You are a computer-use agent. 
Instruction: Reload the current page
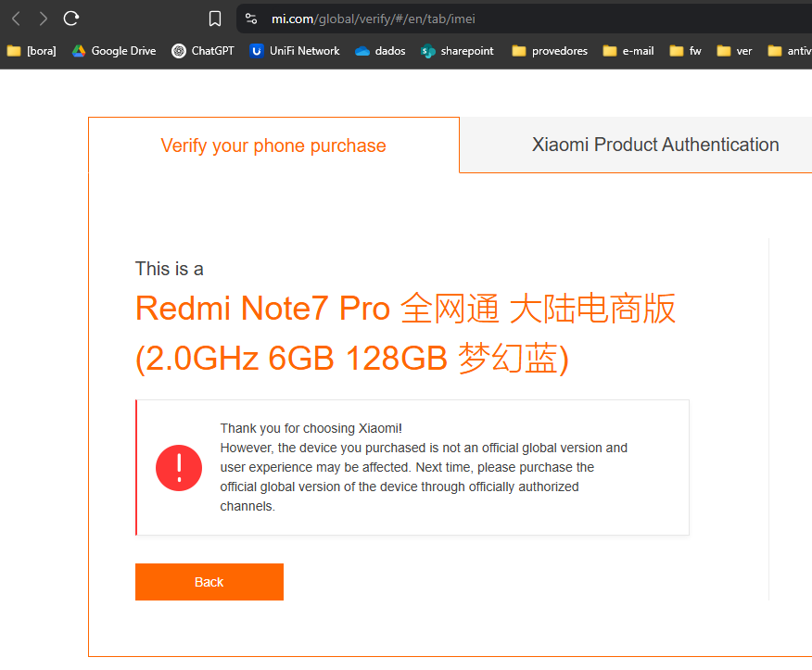click(x=71, y=19)
